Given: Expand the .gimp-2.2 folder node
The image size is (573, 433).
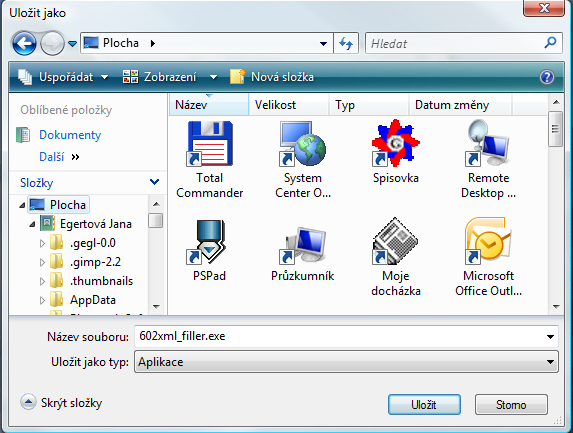Looking at the screenshot, I should point(42,262).
